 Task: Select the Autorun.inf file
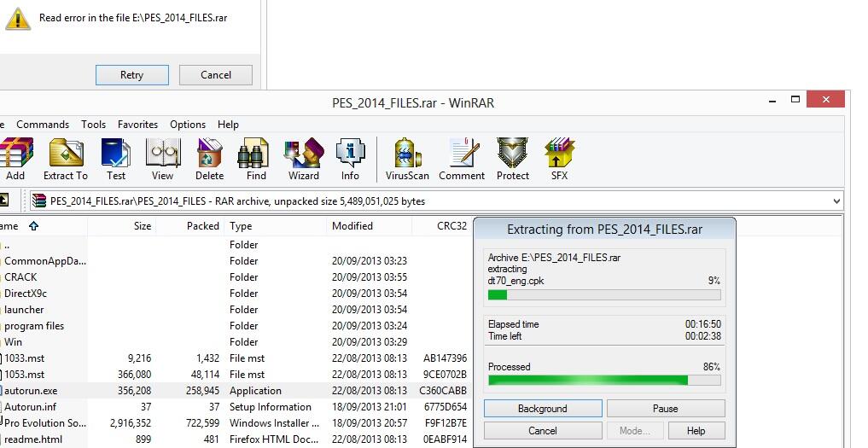(x=236, y=406)
